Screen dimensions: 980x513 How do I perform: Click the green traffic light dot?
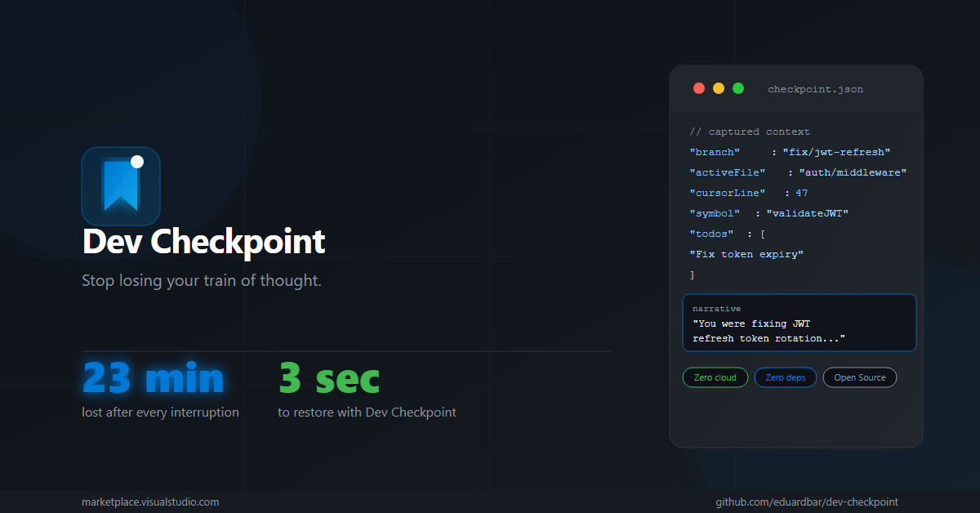click(738, 88)
